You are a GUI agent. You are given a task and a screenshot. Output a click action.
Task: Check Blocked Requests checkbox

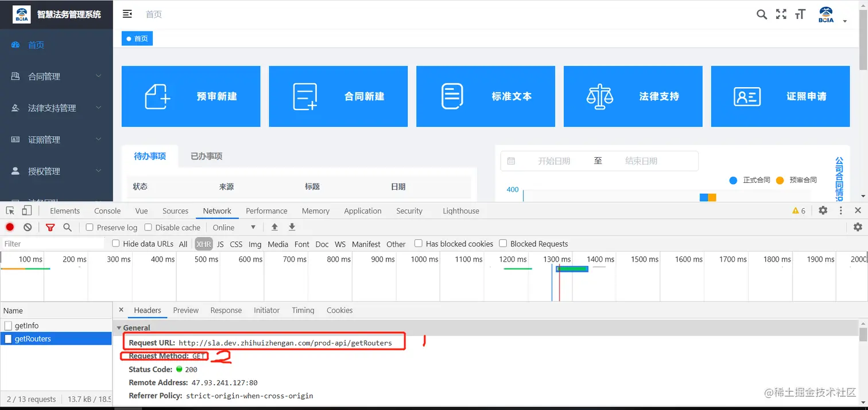coord(503,243)
